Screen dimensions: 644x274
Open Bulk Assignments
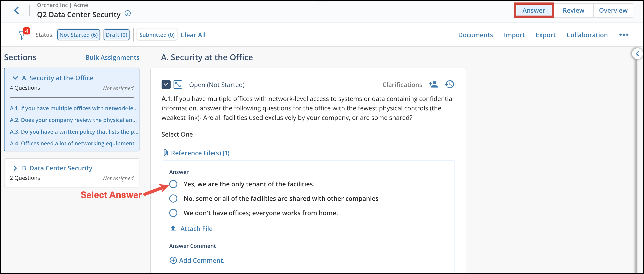tap(112, 57)
